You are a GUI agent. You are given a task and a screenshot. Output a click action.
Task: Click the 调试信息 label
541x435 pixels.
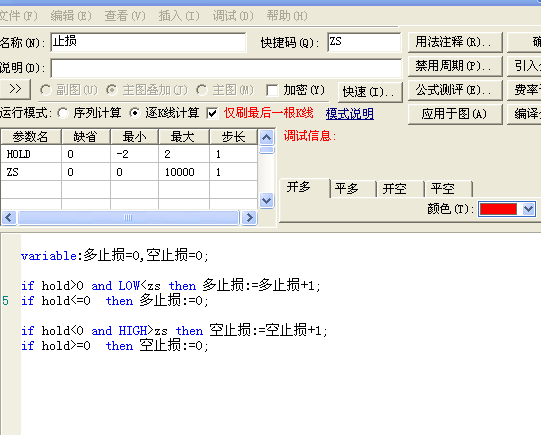pos(310,136)
